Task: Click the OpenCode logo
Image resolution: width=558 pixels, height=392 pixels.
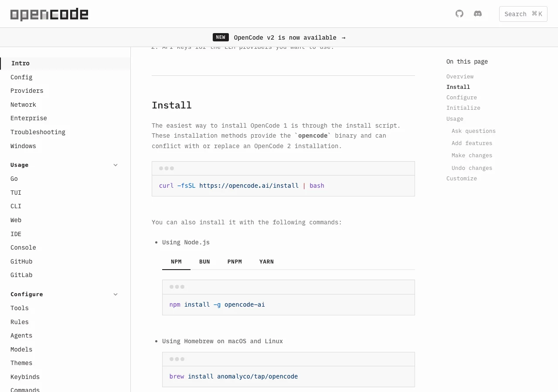Action: [x=49, y=14]
